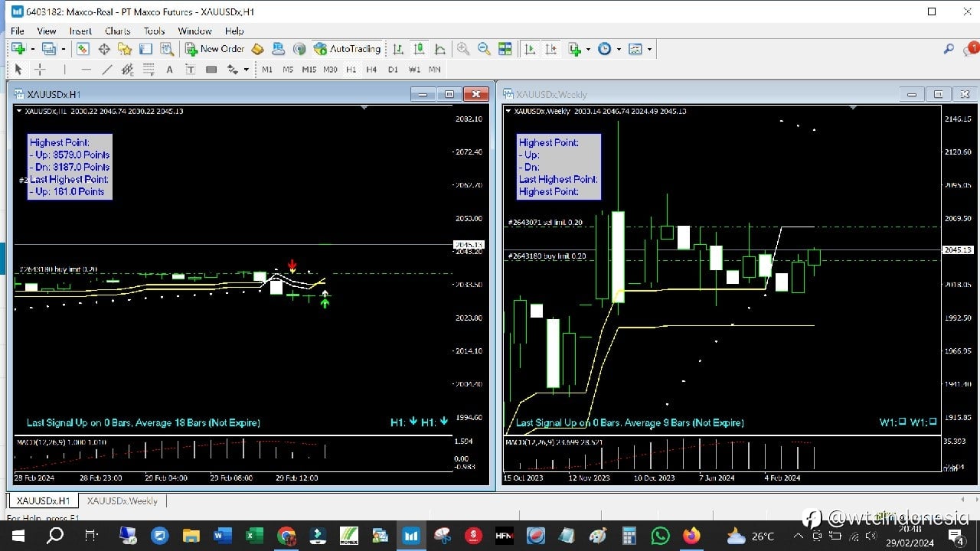The height and width of the screenshot is (551, 980).
Task: Select the Cursor arrow tool
Action: click(x=18, y=70)
